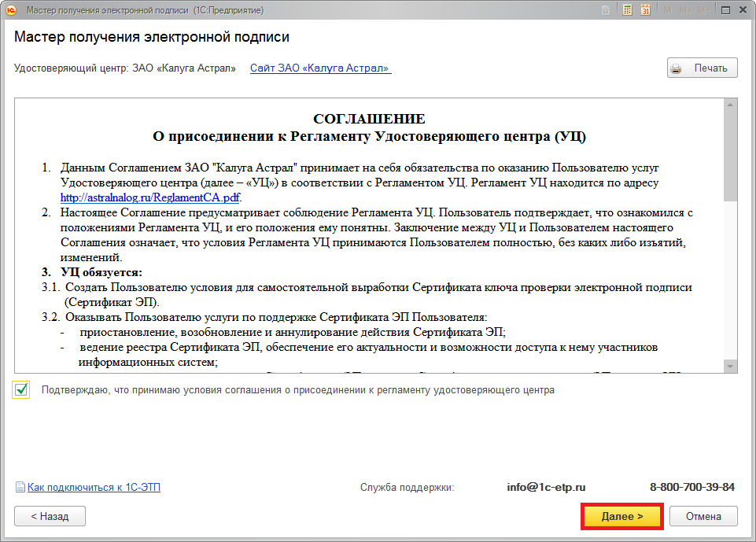Click the 1C application logo icon
Viewport: 756px width, 542px height.
pyautogui.click(x=11, y=11)
